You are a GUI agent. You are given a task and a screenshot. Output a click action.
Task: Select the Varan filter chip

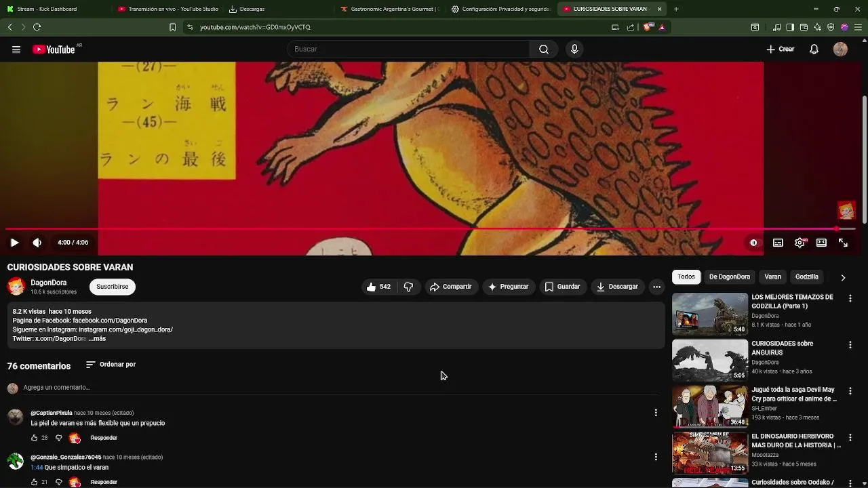click(x=773, y=277)
